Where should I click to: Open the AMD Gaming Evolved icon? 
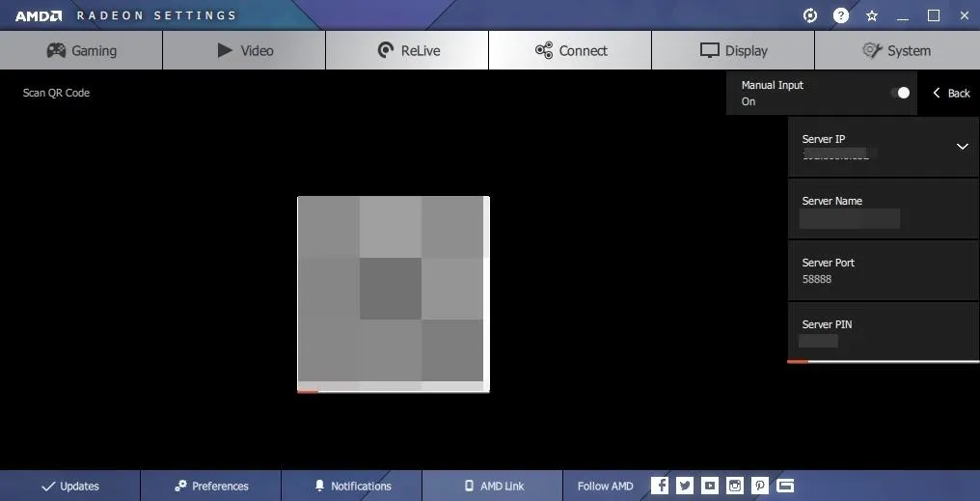pos(785,486)
